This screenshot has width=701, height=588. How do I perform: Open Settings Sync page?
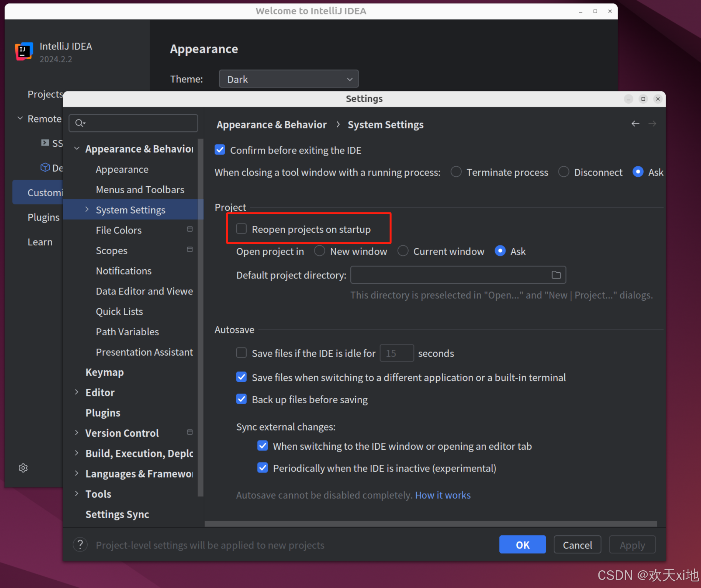pos(117,514)
